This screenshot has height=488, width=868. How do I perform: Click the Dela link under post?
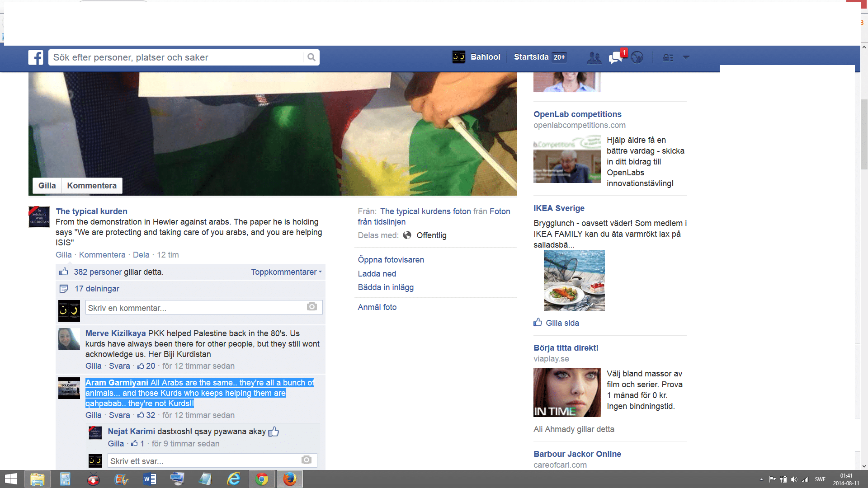tap(141, 255)
